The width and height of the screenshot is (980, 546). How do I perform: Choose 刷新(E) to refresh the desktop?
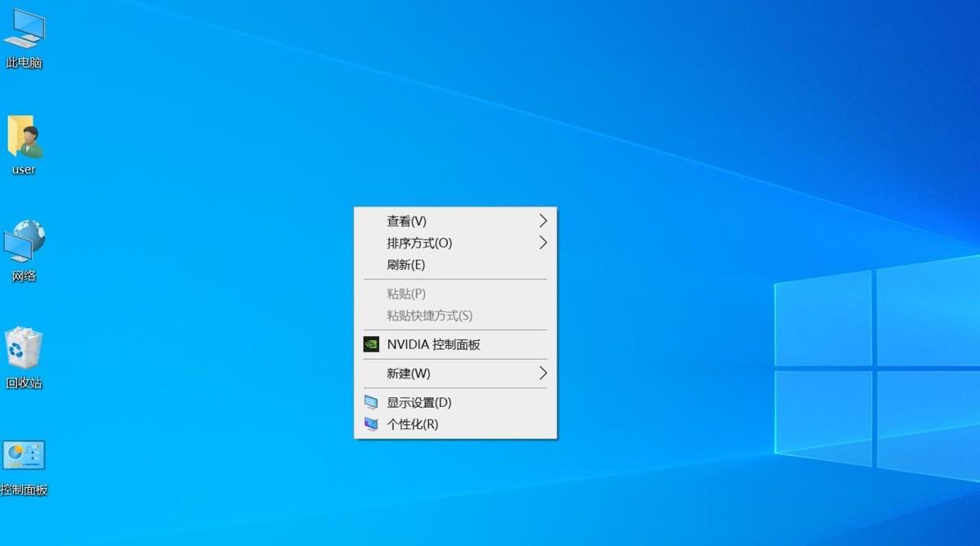[406, 264]
